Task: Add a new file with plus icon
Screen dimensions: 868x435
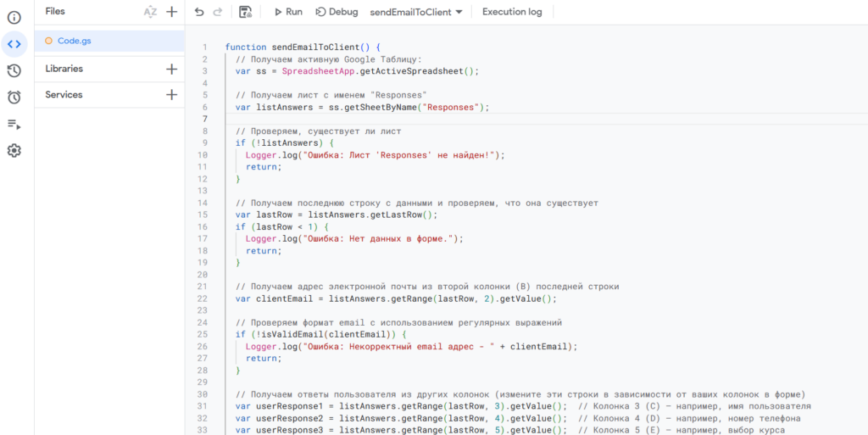Action: point(171,12)
